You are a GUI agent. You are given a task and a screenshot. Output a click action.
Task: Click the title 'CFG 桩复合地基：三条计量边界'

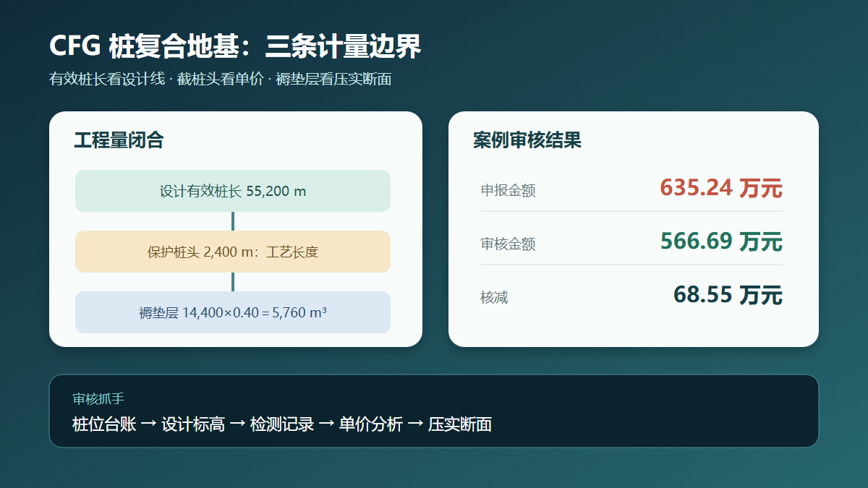235,47
